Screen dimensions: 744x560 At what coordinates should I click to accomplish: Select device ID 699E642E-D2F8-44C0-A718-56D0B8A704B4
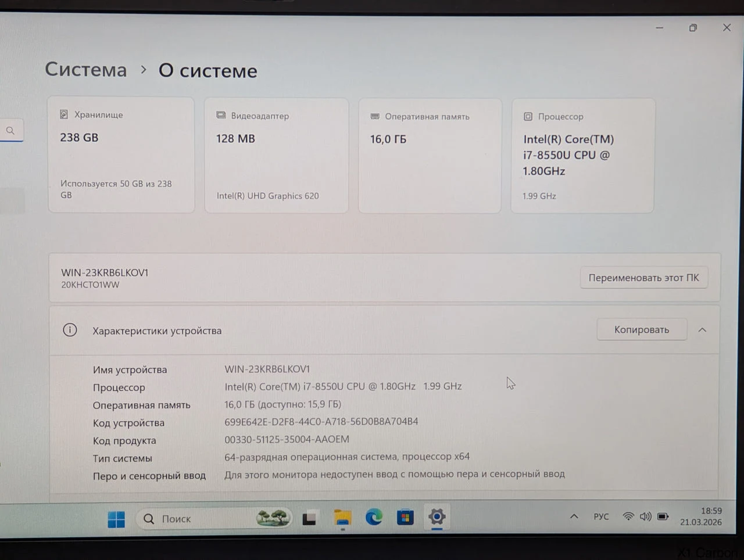click(x=321, y=421)
